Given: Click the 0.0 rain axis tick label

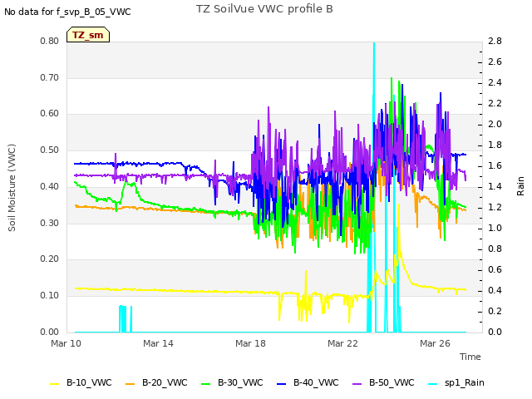Looking at the screenshot, I should point(495,332).
